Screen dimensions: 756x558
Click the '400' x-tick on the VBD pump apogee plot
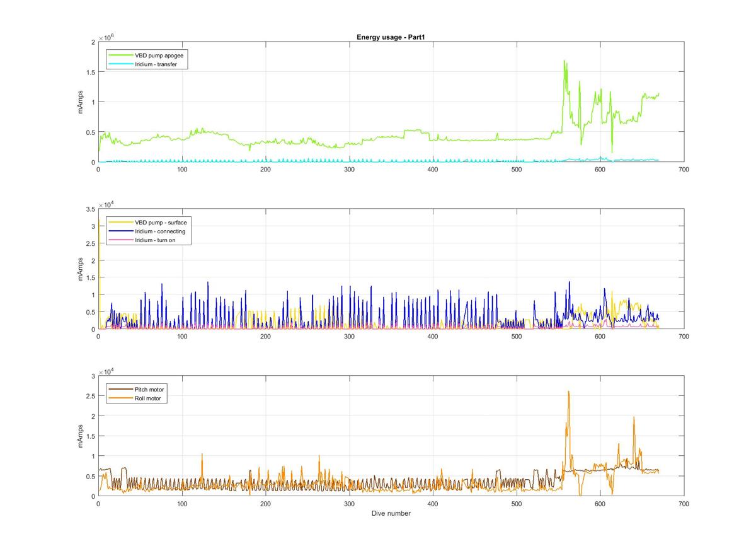[433, 170]
